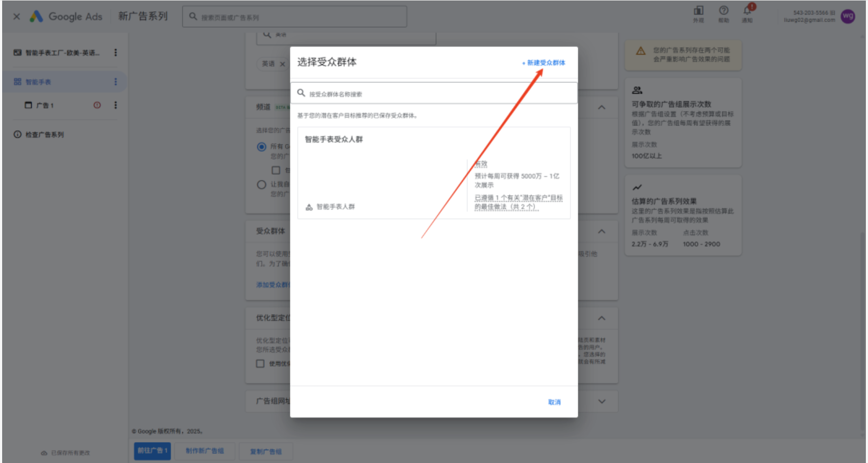Click the search magnifier icon in the dialog
868x463 pixels.
(301, 93)
